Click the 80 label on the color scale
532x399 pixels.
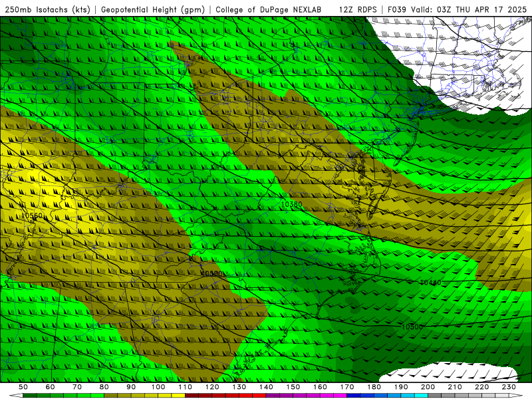coord(104,387)
